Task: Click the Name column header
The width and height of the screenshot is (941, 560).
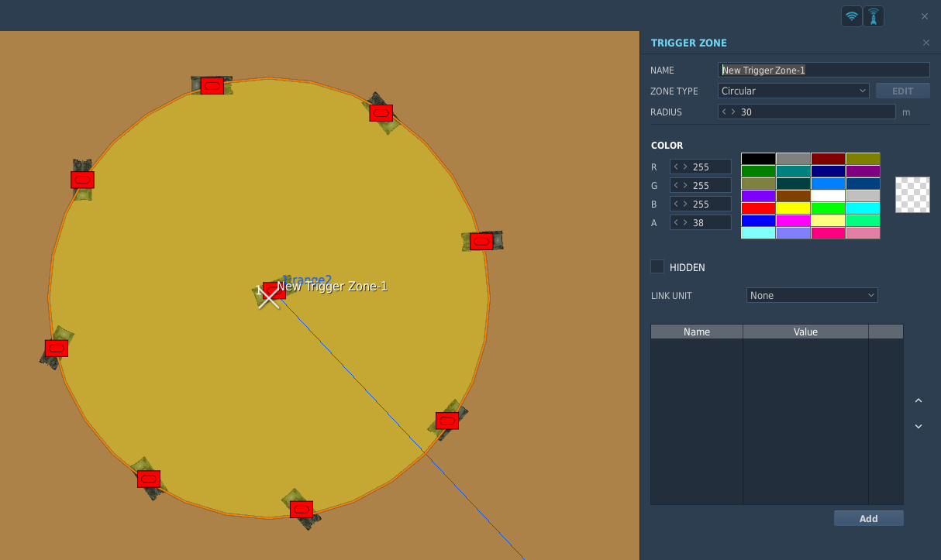Action: (x=697, y=332)
